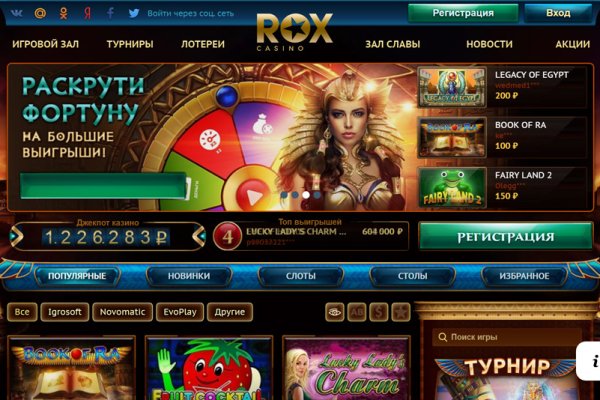The image size is (600, 400).
Task: Click the game info i icon
Action: point(591,361)
